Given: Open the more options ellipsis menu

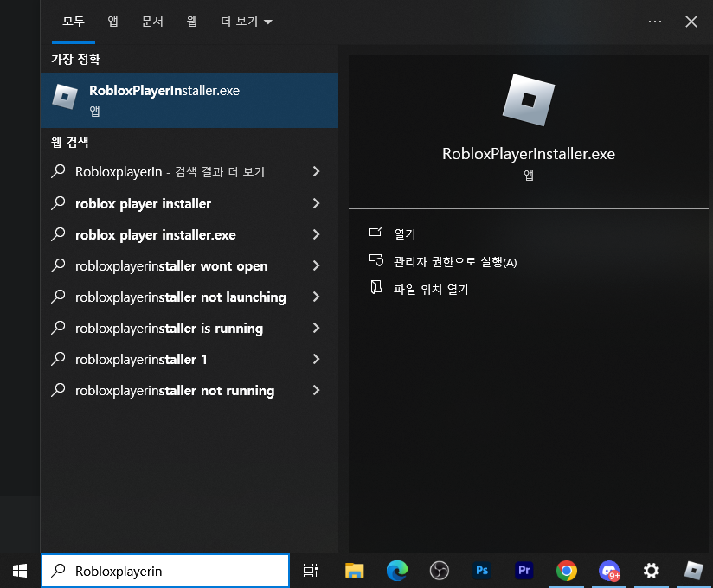Looking at the screenshot, I should tap(655, 22).
